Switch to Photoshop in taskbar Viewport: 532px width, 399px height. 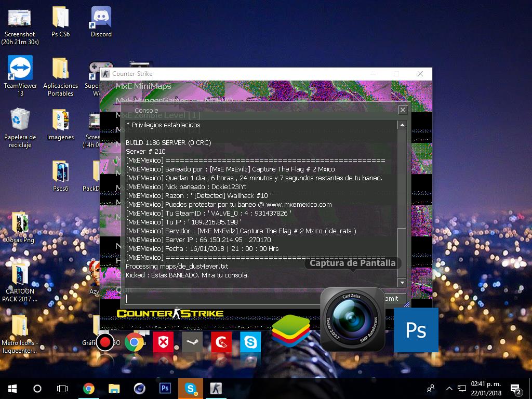click(165, 389)
